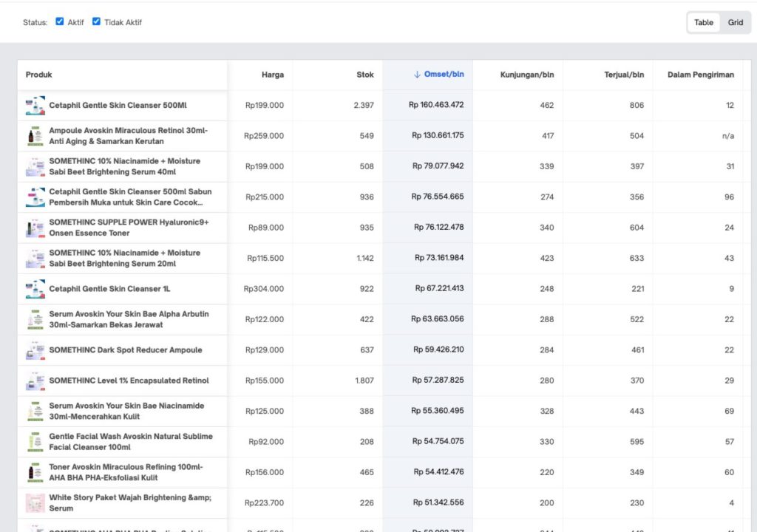Click the Cetaphil Gentle Skin Cleanser 1L thumbnail
The width and height of the screenshot is (757, 532).
[x=35, y=289]
